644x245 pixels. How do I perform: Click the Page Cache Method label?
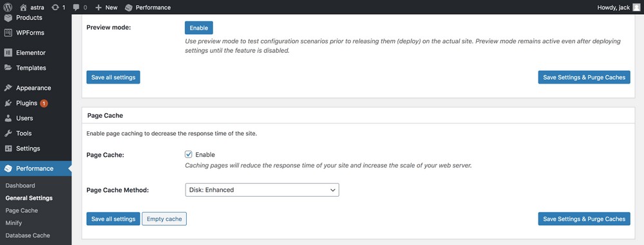(117, 190)
